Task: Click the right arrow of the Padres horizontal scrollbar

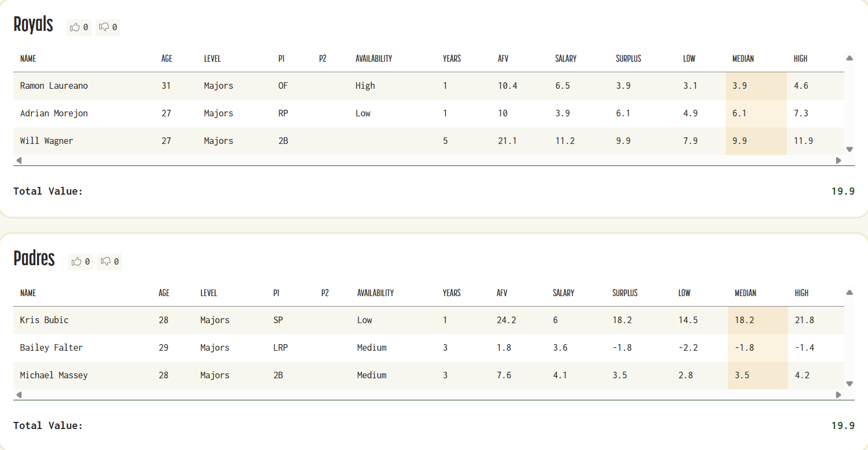Action: [x=839, y=395]
